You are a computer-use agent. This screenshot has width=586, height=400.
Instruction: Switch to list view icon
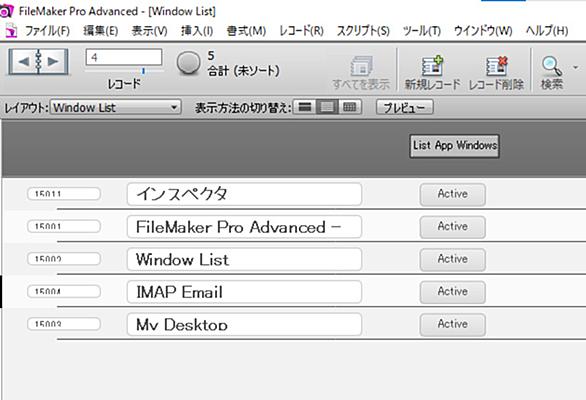[x=327, y=107]
